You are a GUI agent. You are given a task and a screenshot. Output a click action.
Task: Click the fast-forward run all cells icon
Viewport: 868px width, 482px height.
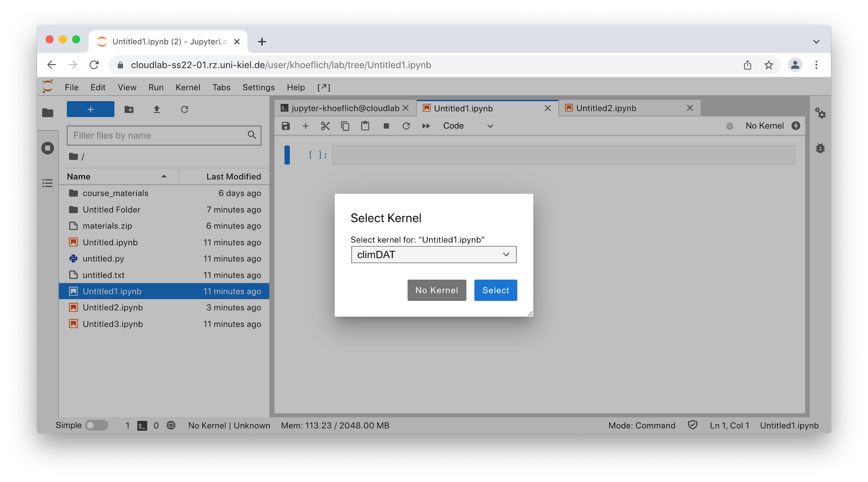coord(426,126)
